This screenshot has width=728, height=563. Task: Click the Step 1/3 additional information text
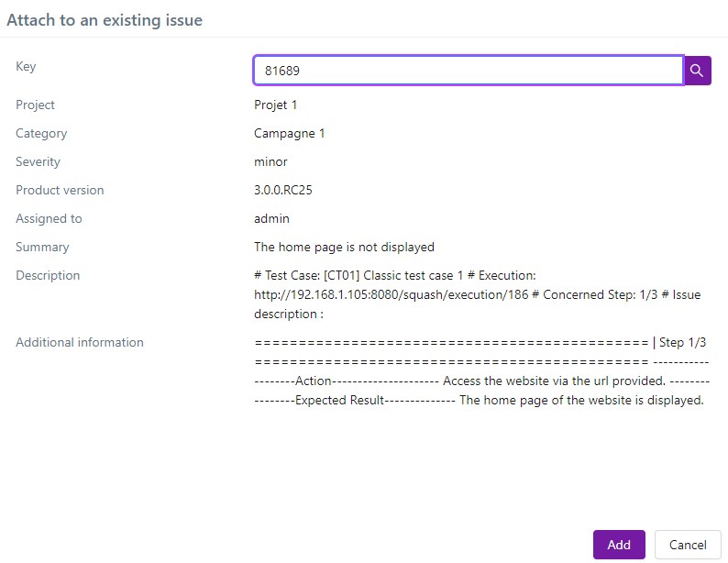480,371
